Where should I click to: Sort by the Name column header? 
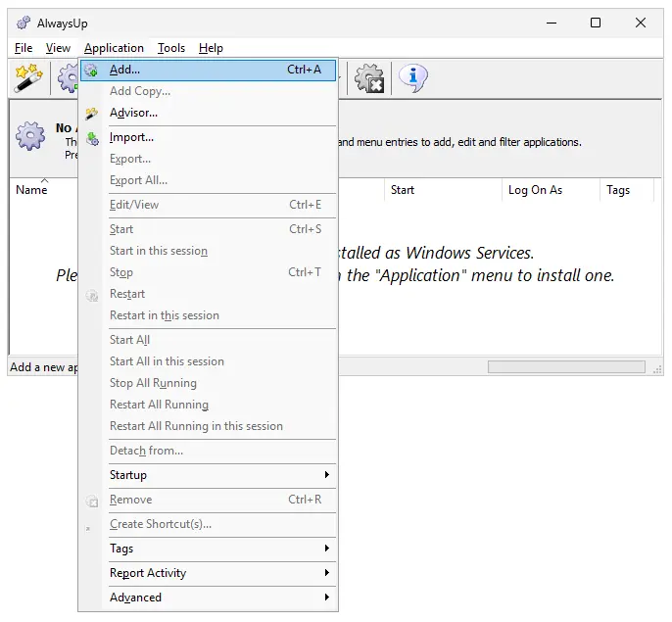[x=31, y=191]
